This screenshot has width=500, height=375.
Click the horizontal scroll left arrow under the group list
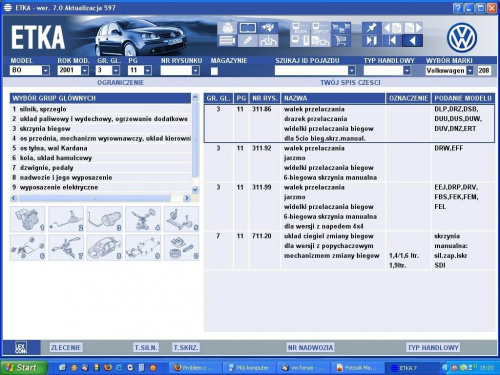tap(14, 198)
